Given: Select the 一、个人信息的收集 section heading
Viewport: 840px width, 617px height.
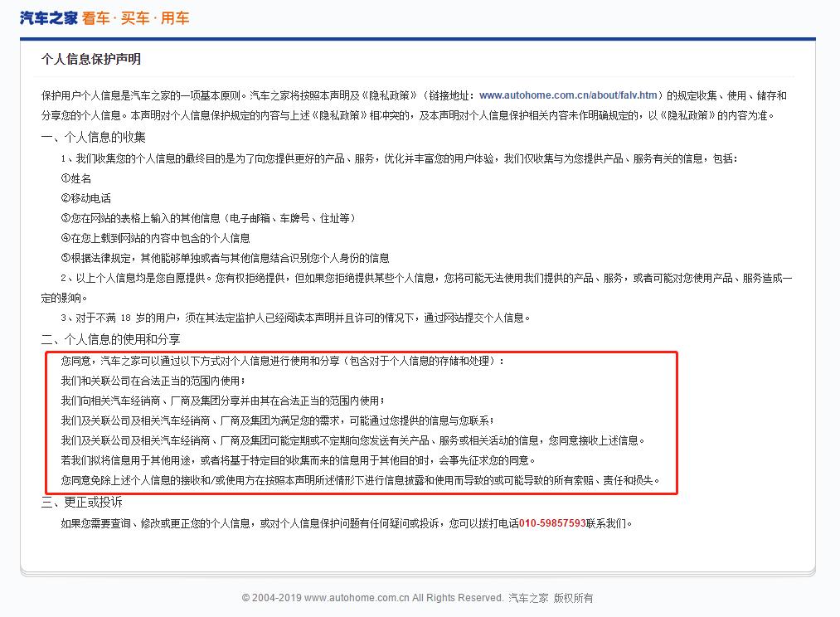Looking at the screenshot, I should click(x=93, y=136).
